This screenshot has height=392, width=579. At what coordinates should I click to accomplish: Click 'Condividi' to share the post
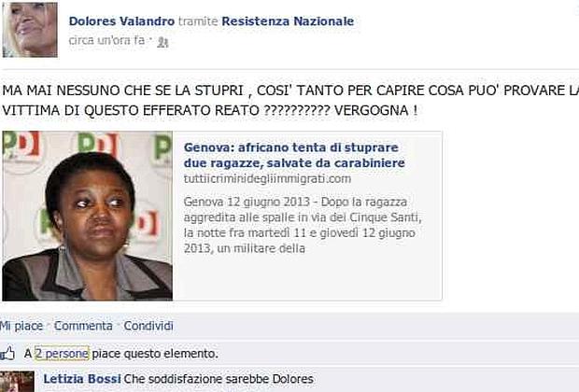[x=148, y=326]
